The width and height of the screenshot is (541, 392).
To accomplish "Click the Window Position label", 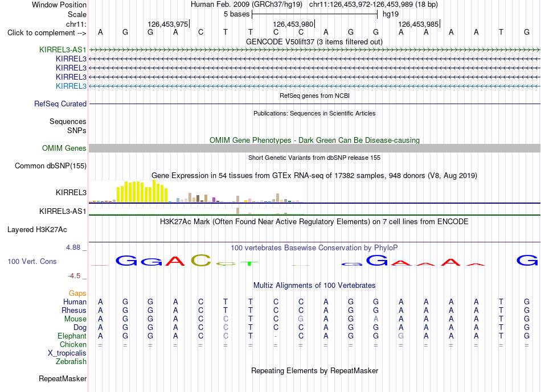I will click(59, 5).
